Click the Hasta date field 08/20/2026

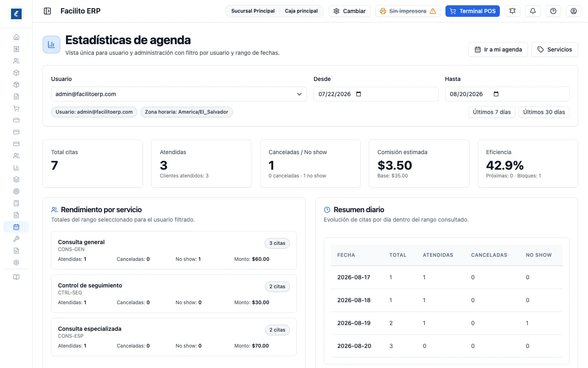click(x=507, y=94)
